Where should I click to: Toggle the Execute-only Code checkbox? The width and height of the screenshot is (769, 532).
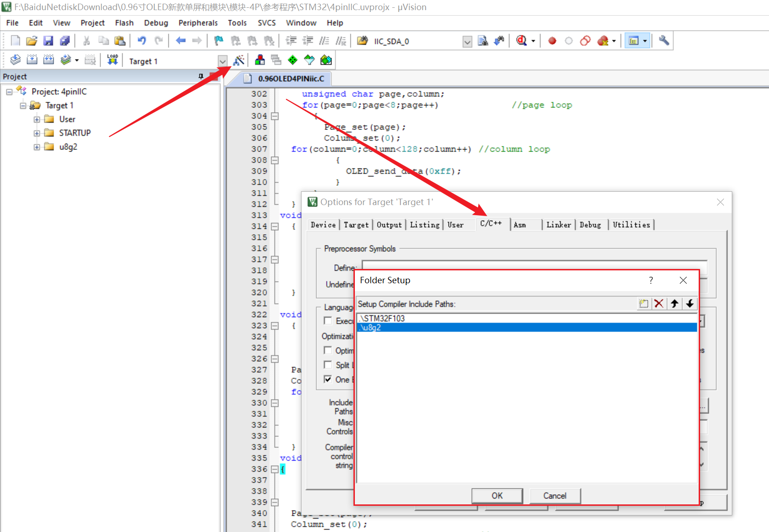tap(328, 320)
